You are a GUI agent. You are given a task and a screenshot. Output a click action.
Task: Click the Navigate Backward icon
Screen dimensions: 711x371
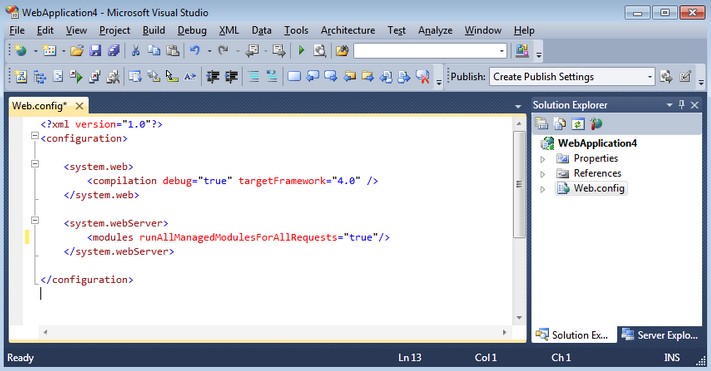pyautogui.click(x=252, y=50)
